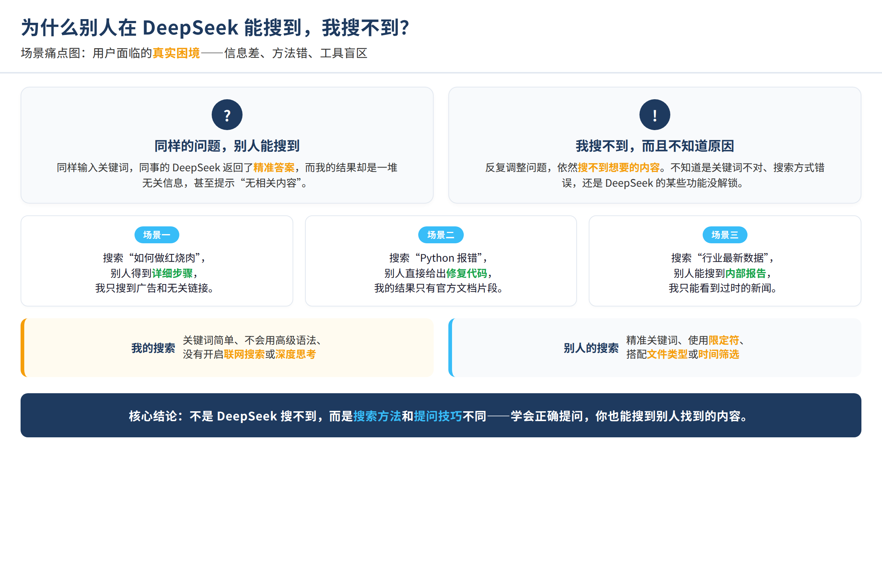
Task: Click the line 无关信息，甚至提示“无相关内容”
Action: 224,183
